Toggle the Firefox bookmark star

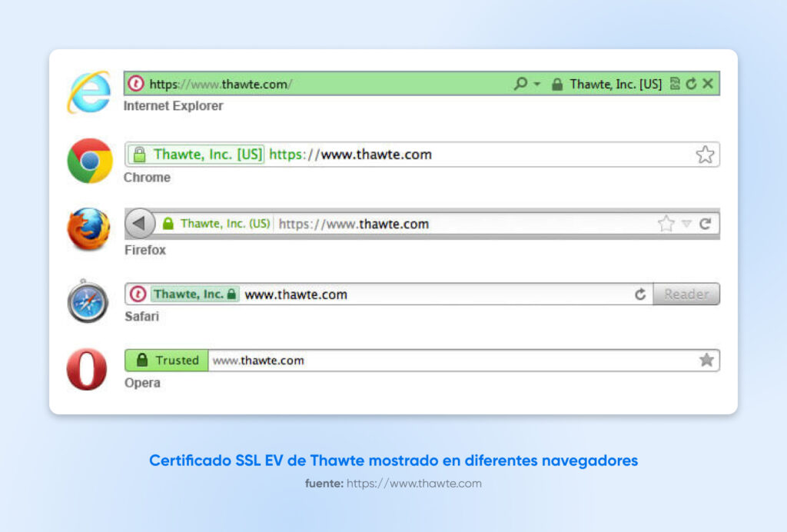coord(666,224)
